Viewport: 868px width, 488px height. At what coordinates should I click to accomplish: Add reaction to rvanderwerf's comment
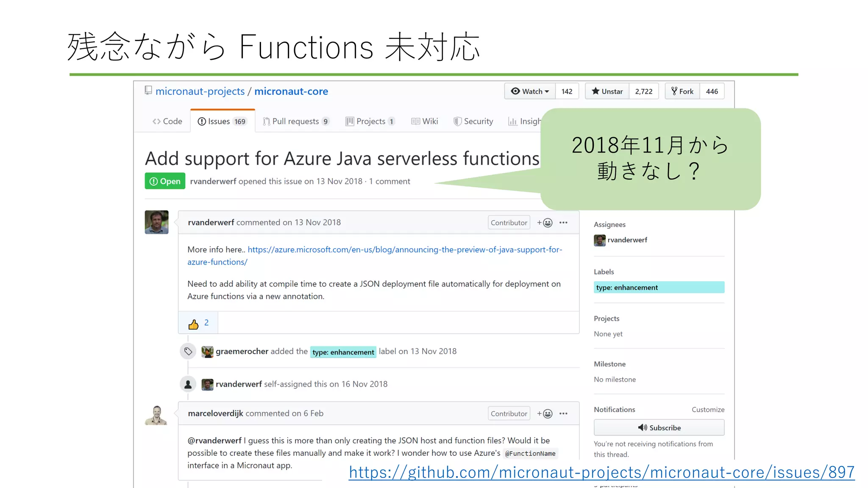(545, 222)
